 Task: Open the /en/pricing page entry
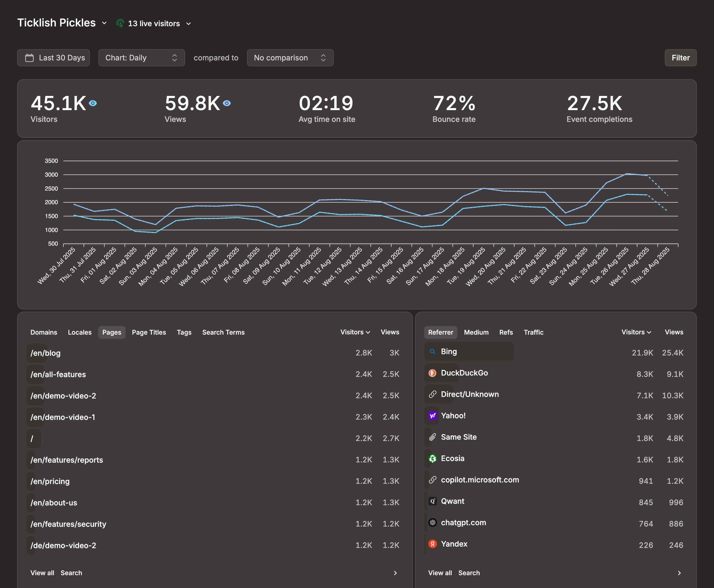(50, 481)
